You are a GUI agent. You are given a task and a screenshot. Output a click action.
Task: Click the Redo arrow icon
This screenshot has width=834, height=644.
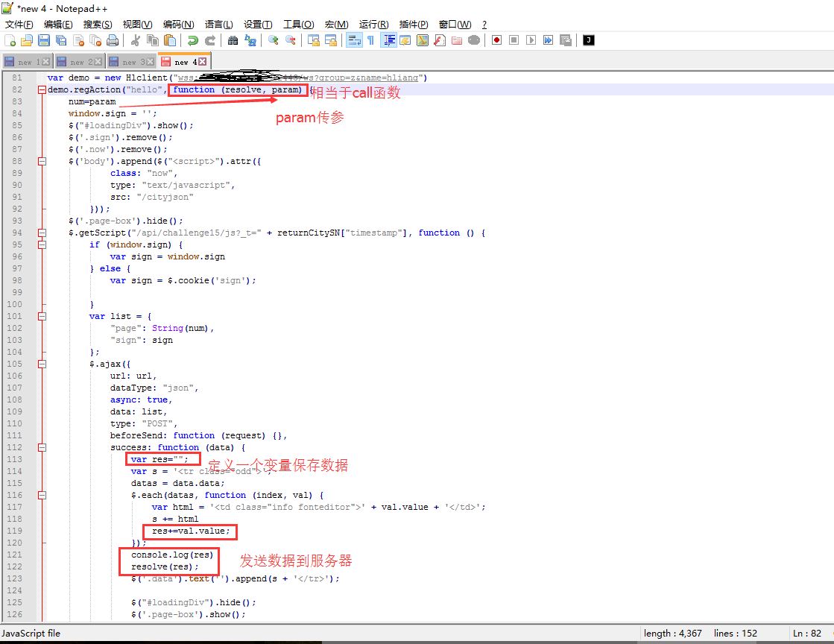(210, 40)
